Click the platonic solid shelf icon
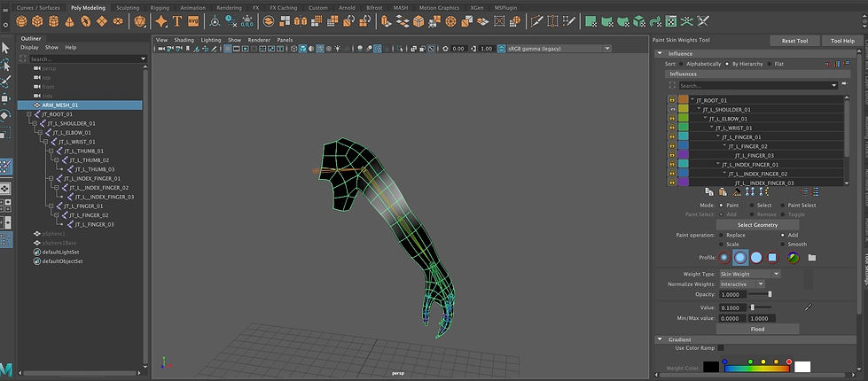Viewport: 868px width, 381px height. click(x=140, y=21)
